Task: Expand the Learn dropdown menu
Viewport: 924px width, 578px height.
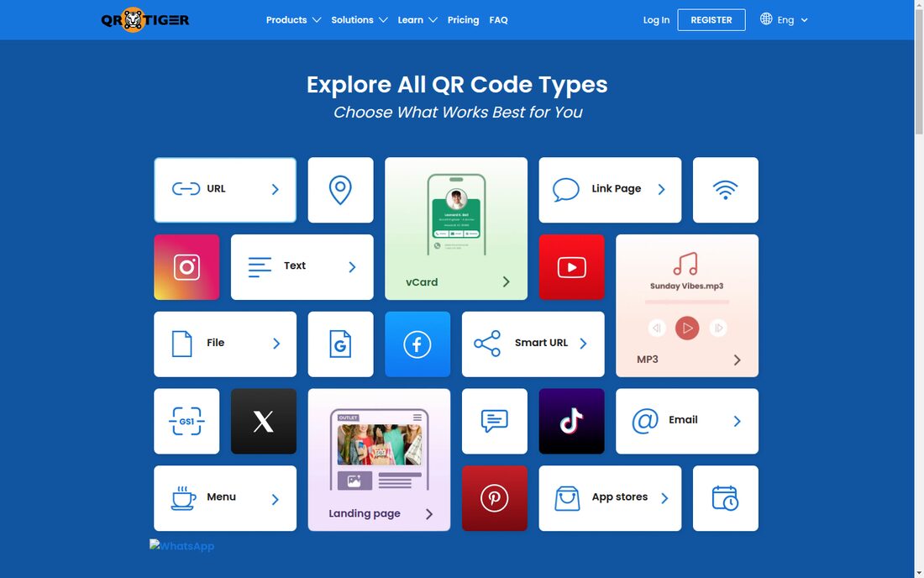Action: (417, 19)
